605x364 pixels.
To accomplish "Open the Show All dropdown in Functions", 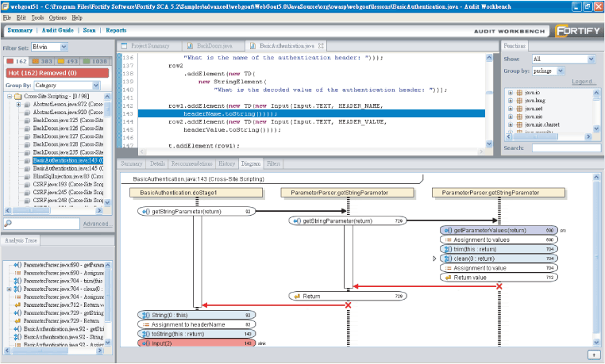I will coord(592,59).
